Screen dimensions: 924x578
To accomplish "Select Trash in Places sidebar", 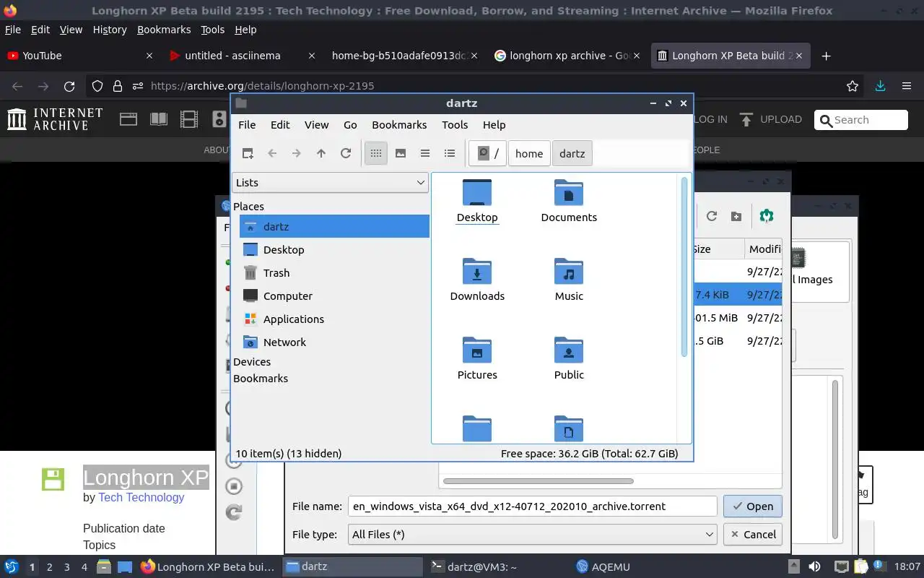I will [x=335, y=272].
